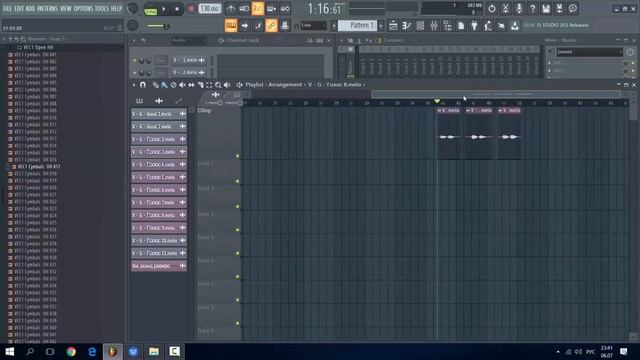Open the project info page icon
The height and width of the screenshot is (360, 640).
(461, 25)
